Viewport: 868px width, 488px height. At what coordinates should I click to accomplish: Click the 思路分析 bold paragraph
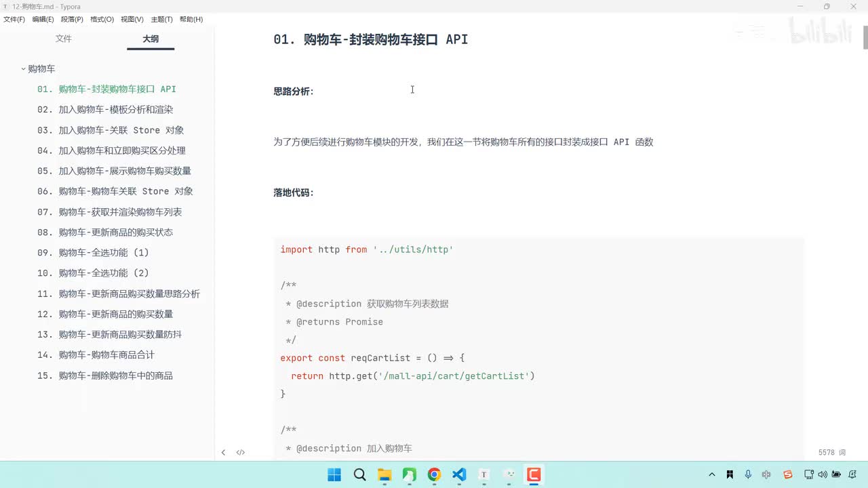tap(294, 91)
